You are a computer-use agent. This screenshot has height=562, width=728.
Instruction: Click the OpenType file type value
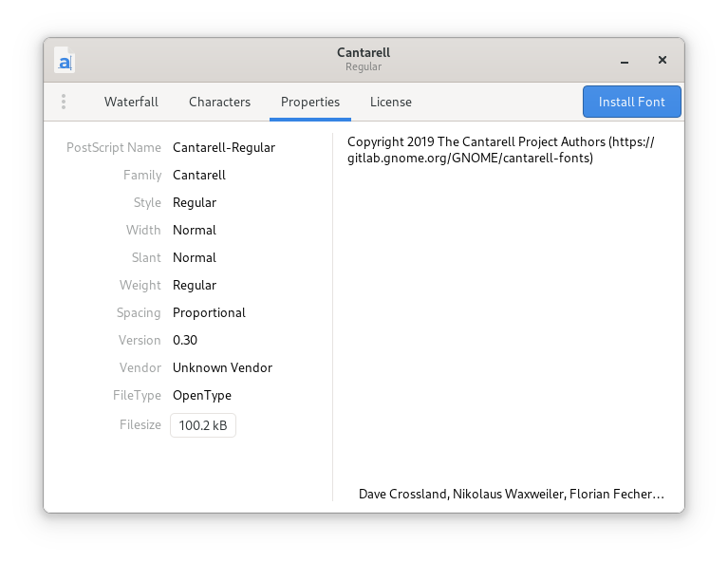(x=202, y=395)
